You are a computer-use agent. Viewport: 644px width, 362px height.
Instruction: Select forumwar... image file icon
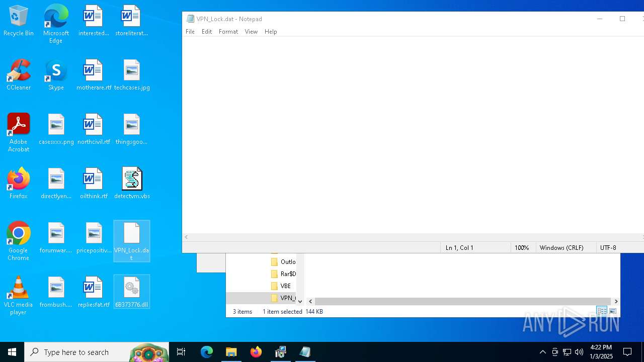click(56, 238)
